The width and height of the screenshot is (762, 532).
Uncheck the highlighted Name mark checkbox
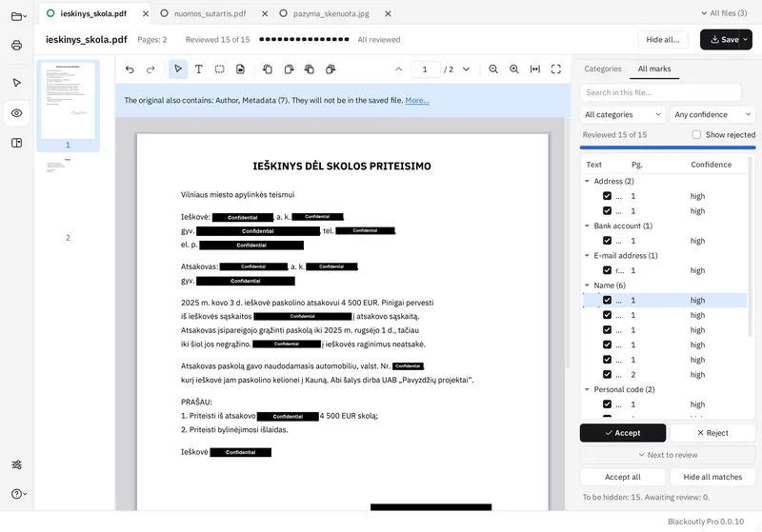pos(607,300)
